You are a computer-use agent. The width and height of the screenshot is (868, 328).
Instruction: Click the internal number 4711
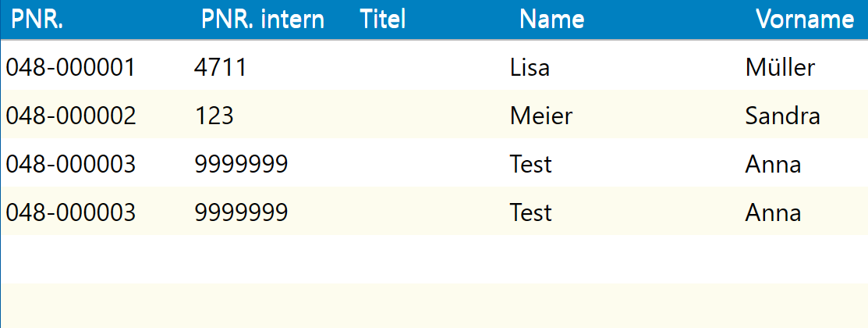[221, 68]
